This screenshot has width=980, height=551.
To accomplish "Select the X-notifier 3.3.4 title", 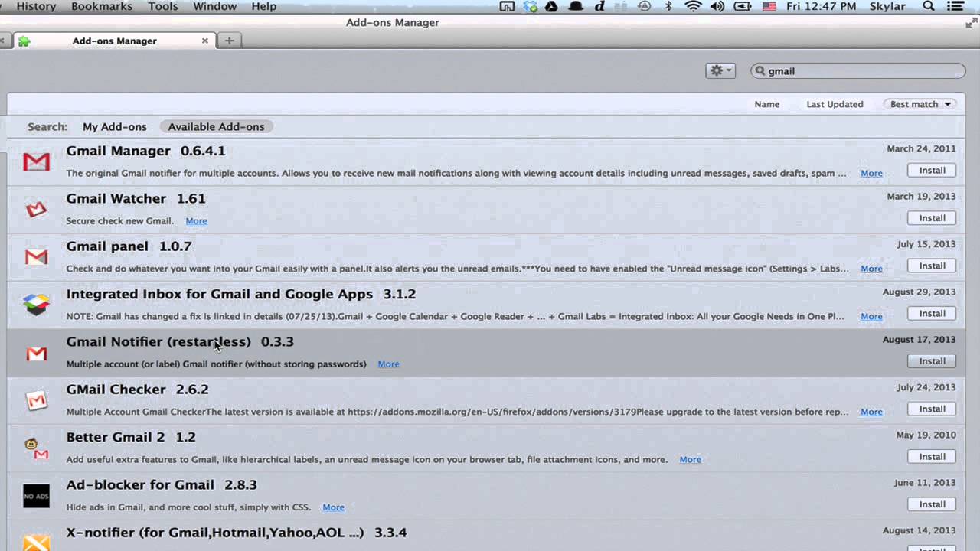I will pyautogui.click(x=237, y=533).
